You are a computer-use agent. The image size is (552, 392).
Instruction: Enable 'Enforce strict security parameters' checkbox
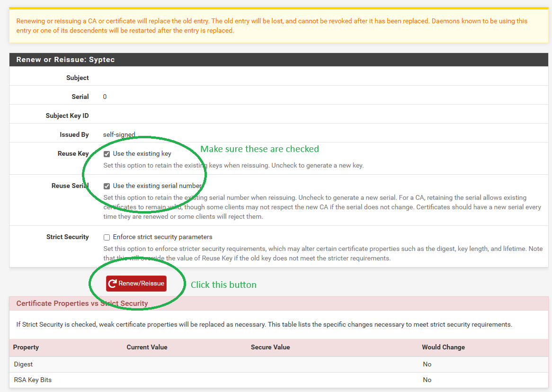pos(107,237)
